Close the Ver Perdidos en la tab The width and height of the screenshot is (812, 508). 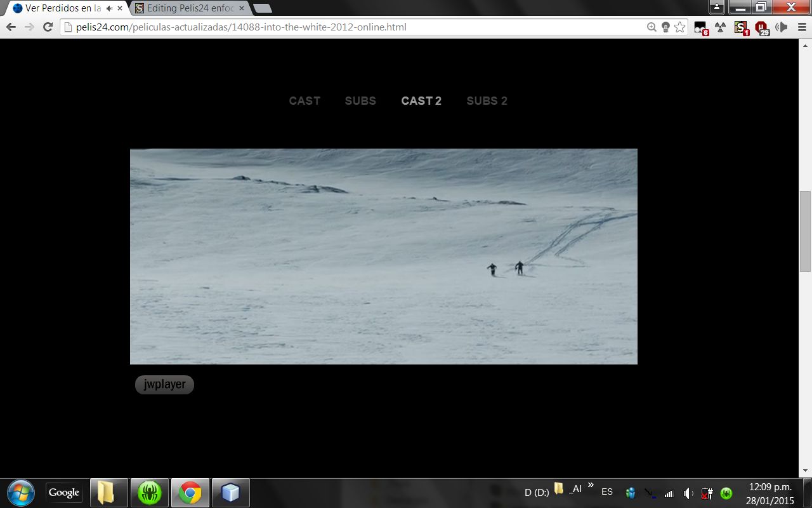[120, 8]
